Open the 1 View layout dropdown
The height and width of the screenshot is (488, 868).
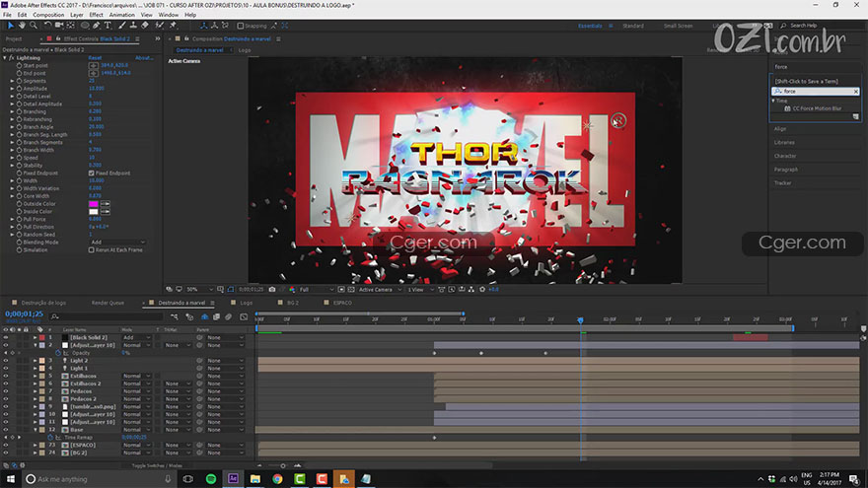[419, 290]
